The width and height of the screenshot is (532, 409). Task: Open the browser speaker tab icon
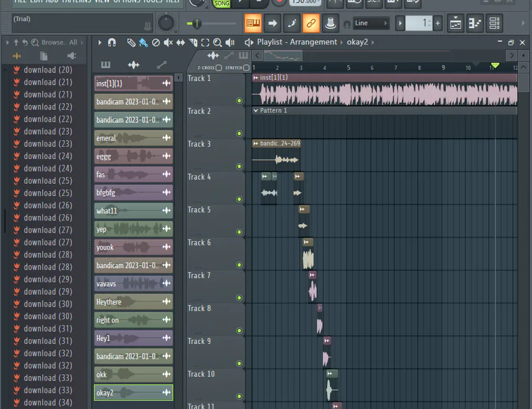pos(72,56)
